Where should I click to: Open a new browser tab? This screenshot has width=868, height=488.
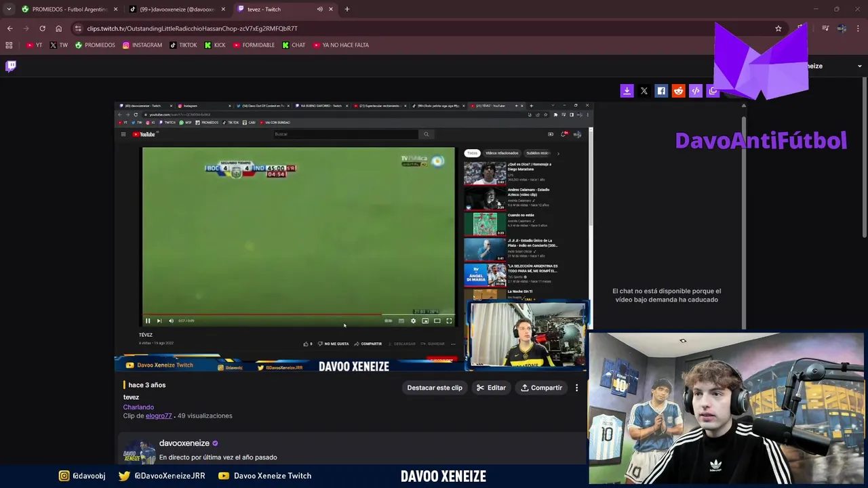coord(347,9)
